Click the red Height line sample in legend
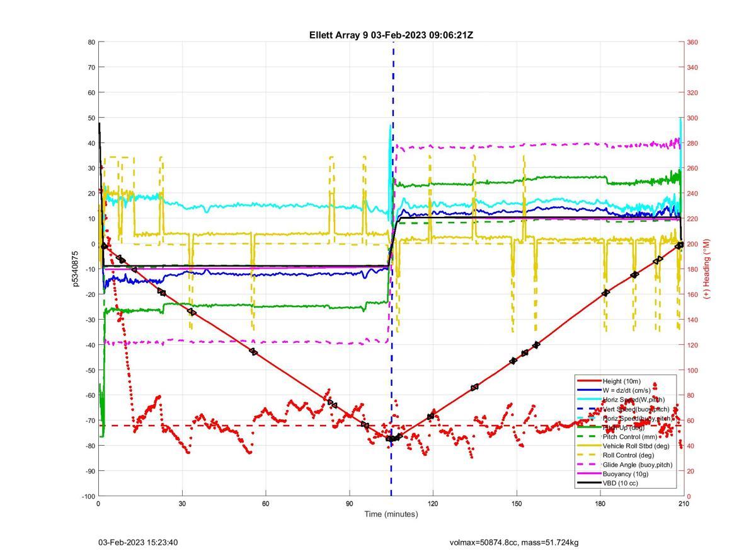This screenshot has width=756, height=558. [x=589, y=381]
